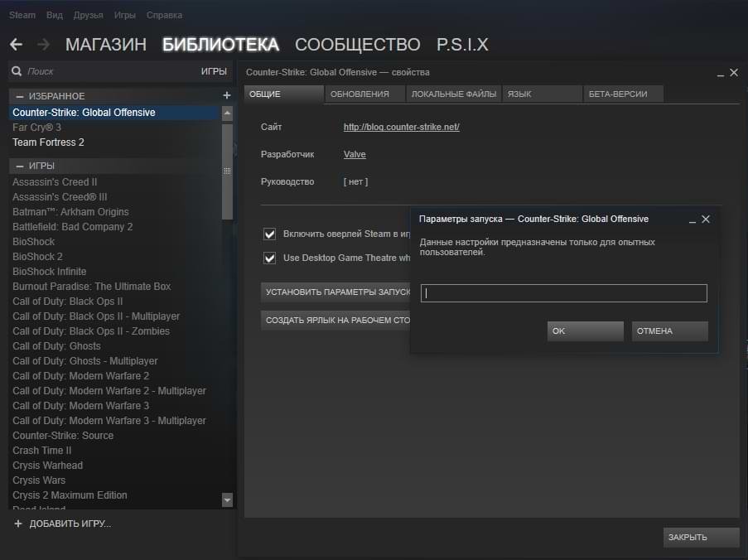This screenshot has width=748, height=560.
Task: Close the свойства properties window
Action: 734,73
